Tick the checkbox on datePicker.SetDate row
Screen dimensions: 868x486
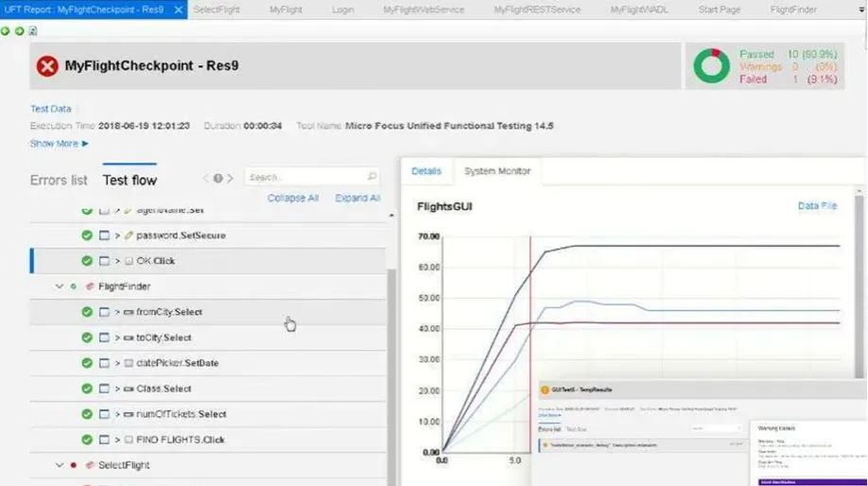click(104, 363)
